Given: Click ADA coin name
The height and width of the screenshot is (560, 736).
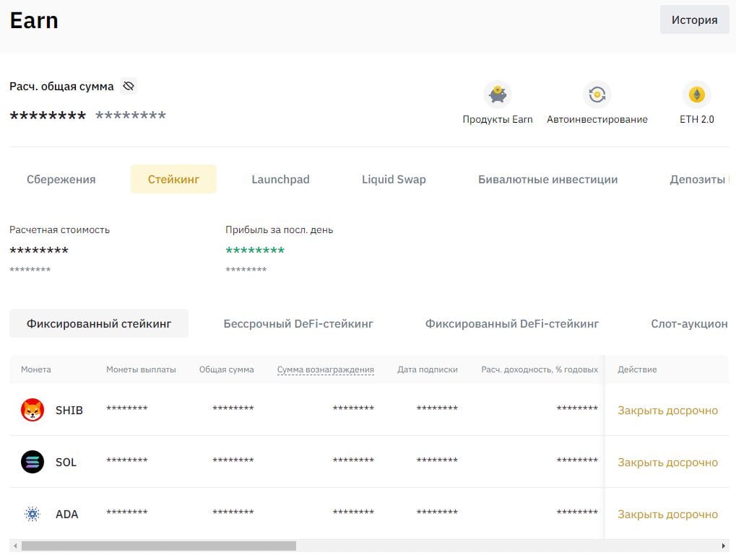Looking at the screenshot, I should 66,515.
